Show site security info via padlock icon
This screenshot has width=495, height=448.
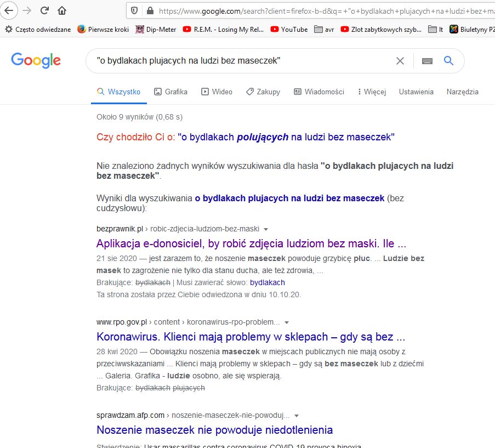pyautogui.click(x=150, y=11)
